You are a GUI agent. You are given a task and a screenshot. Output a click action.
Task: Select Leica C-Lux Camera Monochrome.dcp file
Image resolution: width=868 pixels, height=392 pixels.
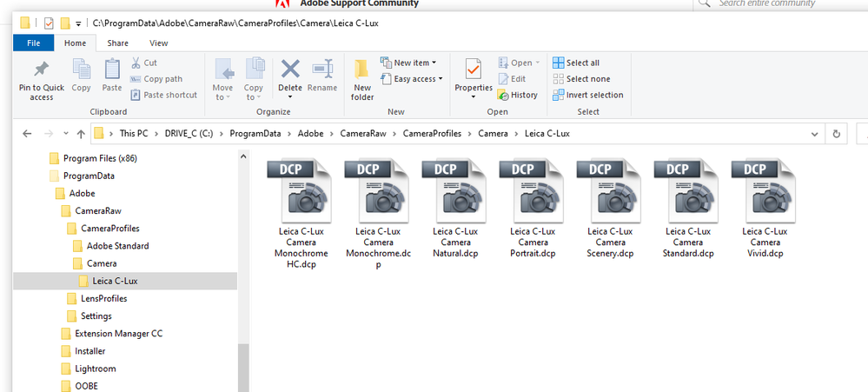pos(378,213)
